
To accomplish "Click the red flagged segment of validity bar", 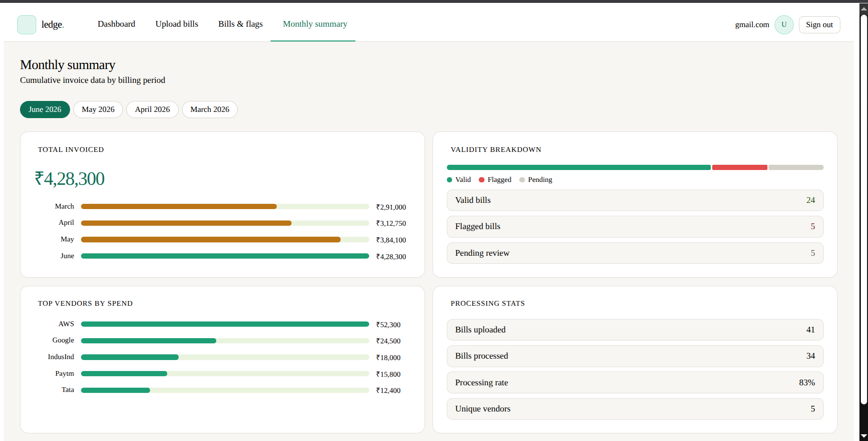I will (739, 167).
